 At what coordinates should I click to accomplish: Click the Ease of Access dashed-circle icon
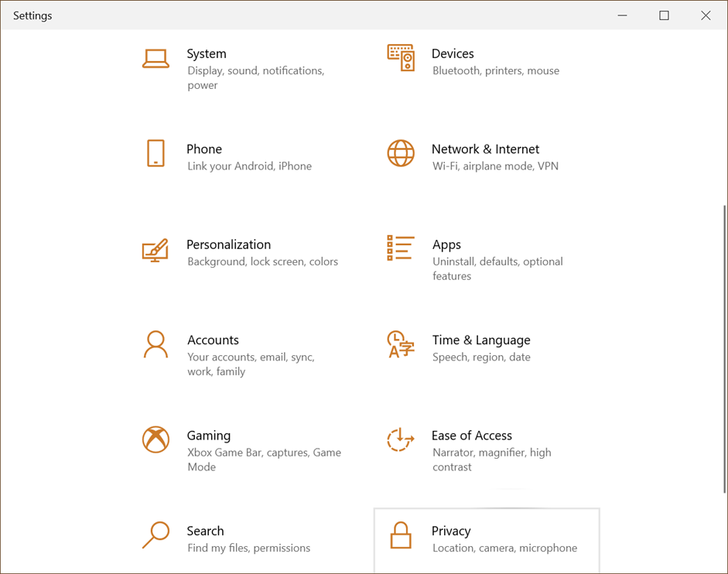[400, 439]
